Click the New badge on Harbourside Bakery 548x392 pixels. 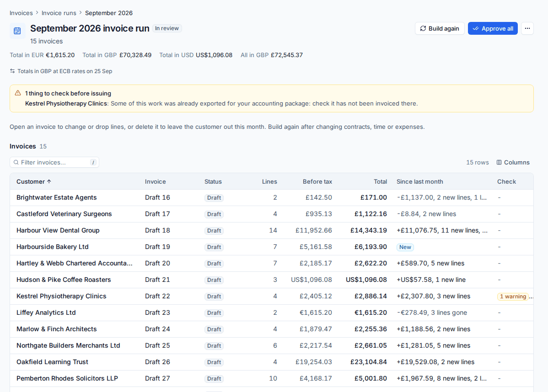click(x=405, y=247)
